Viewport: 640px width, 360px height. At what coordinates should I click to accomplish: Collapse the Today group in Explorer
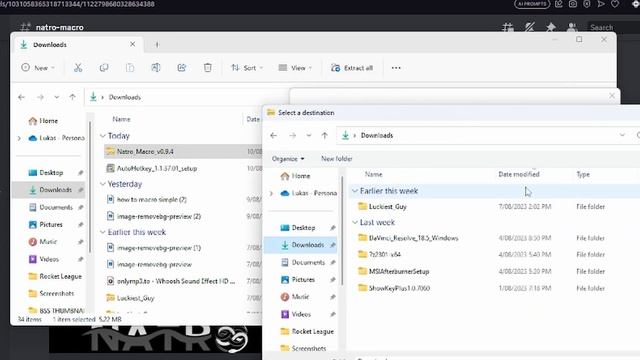point(103,136)
